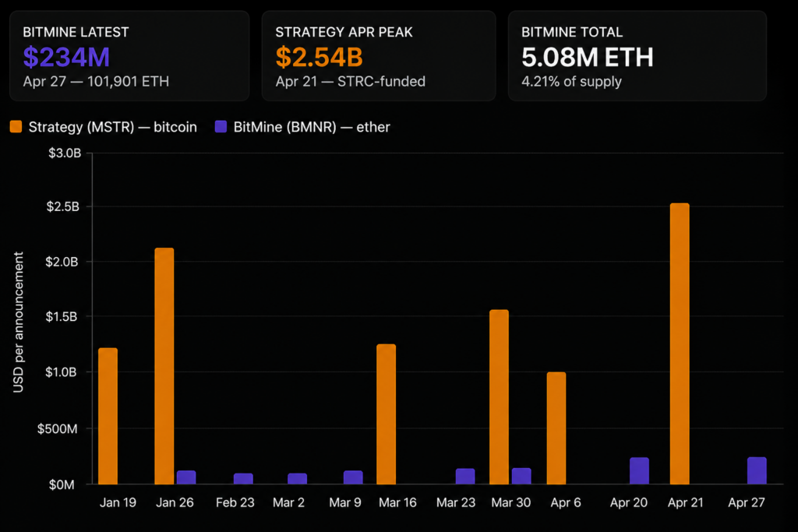Open the Strategy Apr Peak $2.54B card
798x532 pixels.
tap(378, 55)
